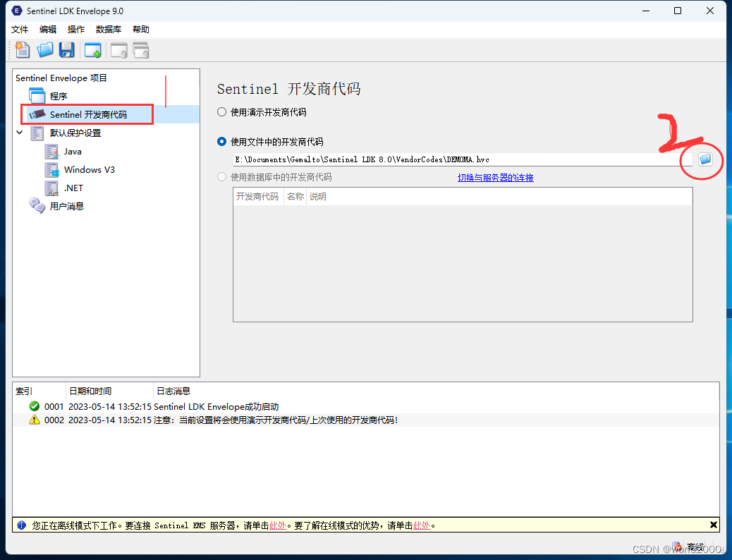Click the green check icon on log 0001
Viewport: 732px width, 560px height.
pyautogui.click(x=34, y=406)
